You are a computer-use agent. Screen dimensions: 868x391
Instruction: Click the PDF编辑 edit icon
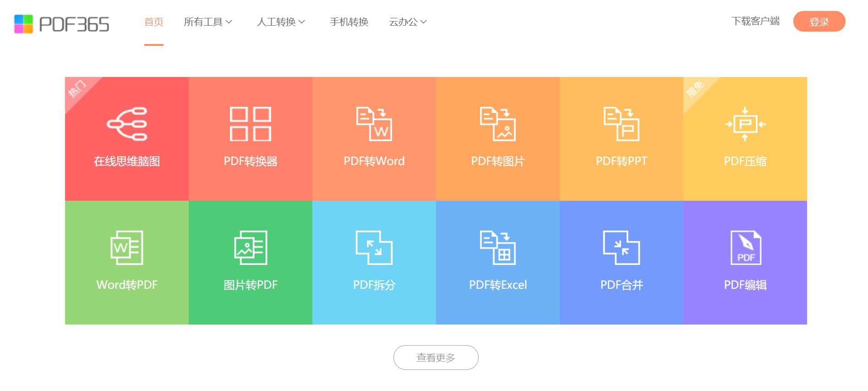(x=746, y=248)
